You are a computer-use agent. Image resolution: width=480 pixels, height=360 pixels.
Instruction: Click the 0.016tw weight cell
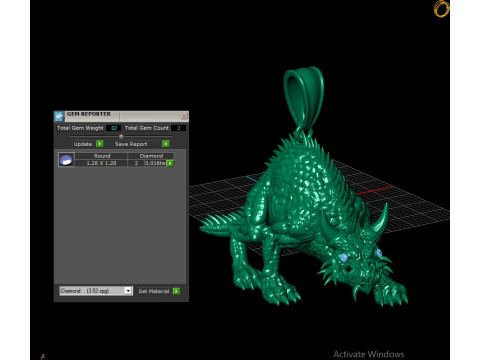(155, 163)
